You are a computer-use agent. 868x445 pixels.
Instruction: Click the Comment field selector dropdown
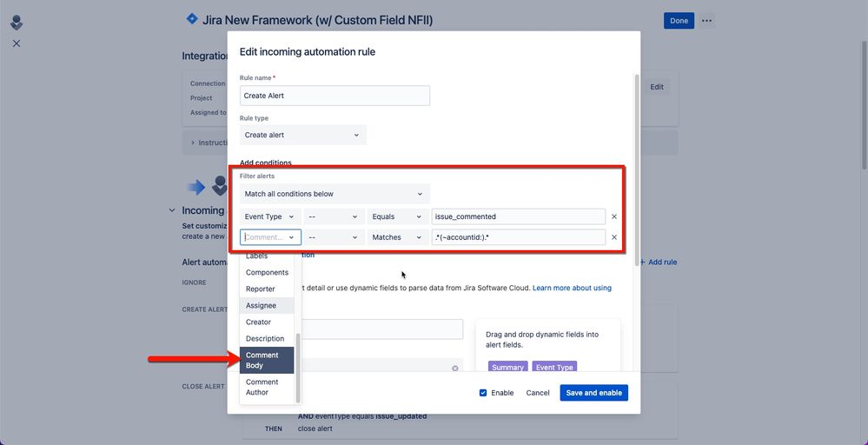270,237
